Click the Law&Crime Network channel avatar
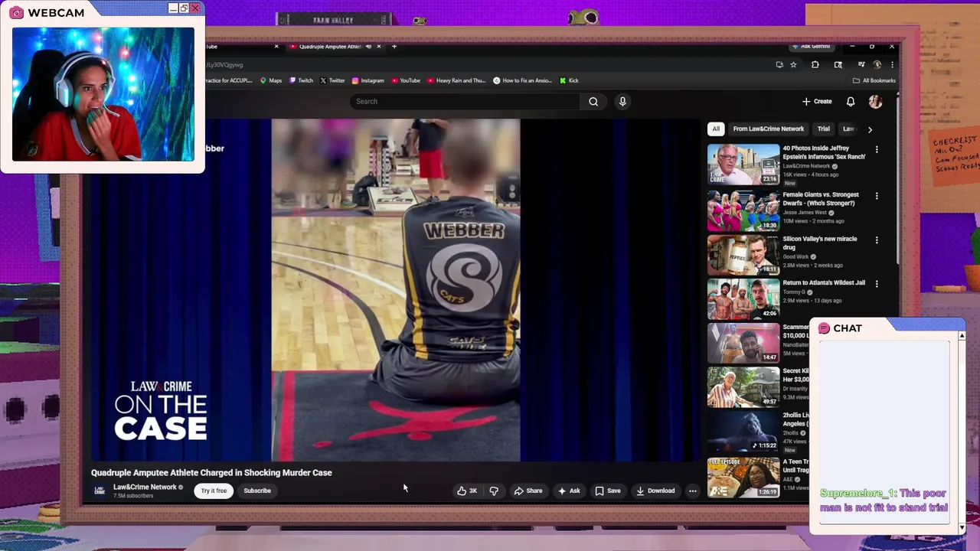980x551 pixels. [100, 491]
